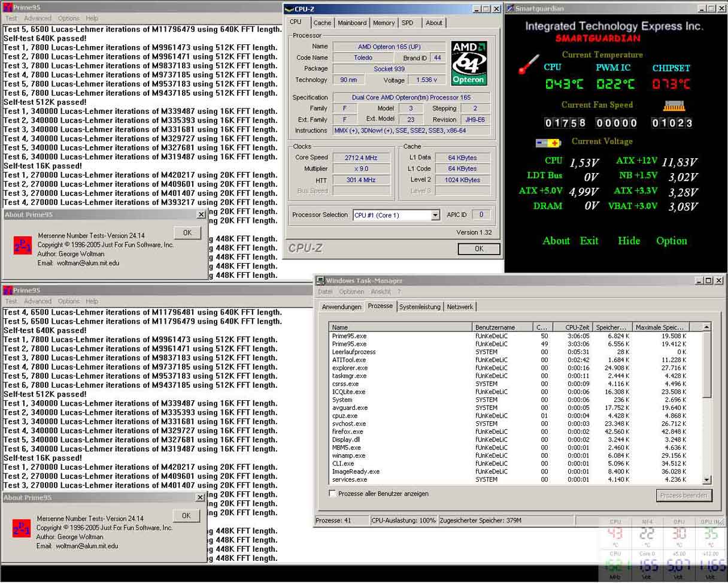Viewport: 728px width, 583px height.
Task: Select the winamp.exe process row
Action: click(516, 455)
